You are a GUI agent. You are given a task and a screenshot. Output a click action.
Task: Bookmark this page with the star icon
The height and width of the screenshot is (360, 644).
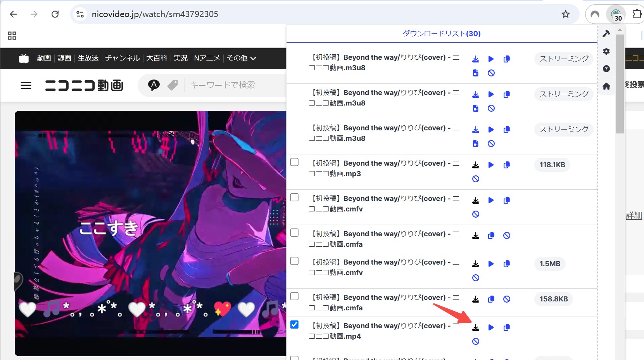click(566, 14)
